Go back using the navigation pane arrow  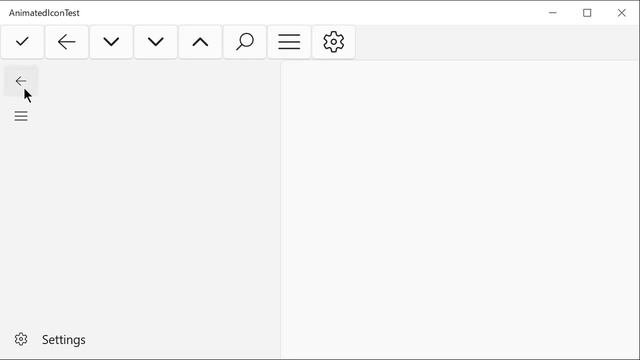tap(21, 81)
